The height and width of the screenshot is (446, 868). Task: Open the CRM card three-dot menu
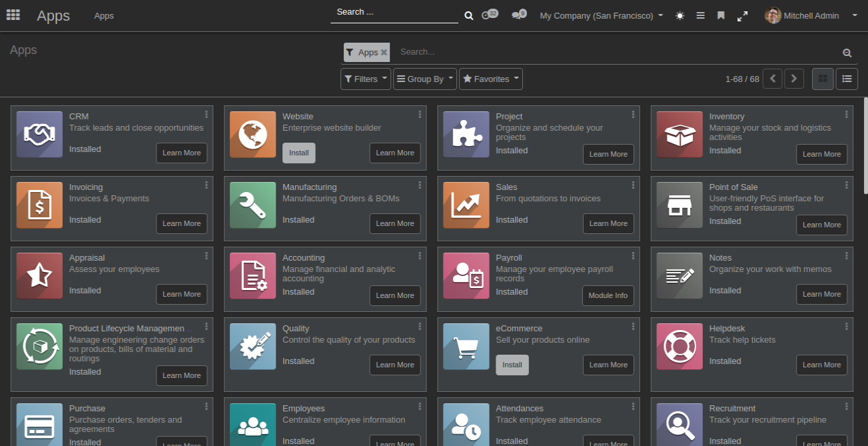click(207, 115)
